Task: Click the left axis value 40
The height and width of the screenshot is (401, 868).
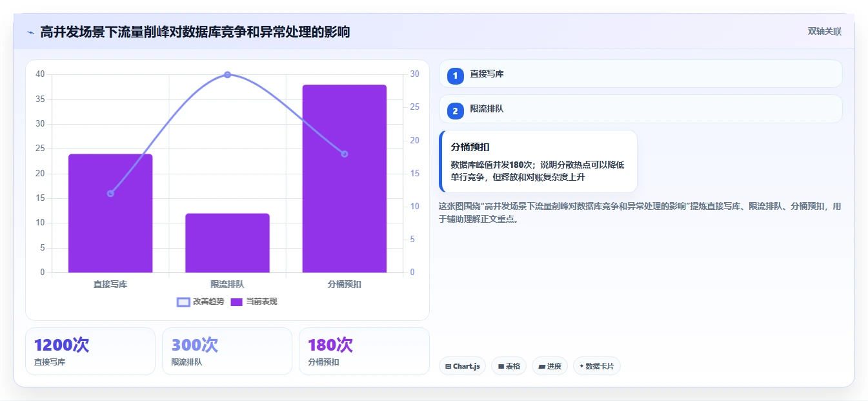Action: [40, 74]
